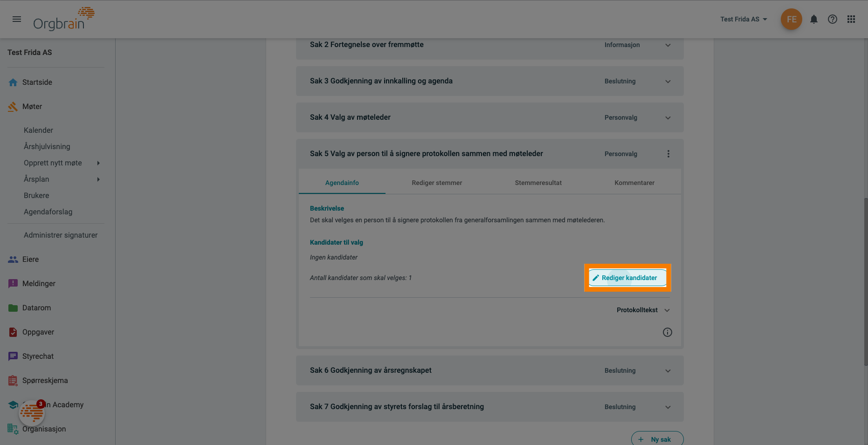Open Sak 5 three-dot options menu
Image resolution: width=868 pixels, height=445 pixels.
click(668, 154)
